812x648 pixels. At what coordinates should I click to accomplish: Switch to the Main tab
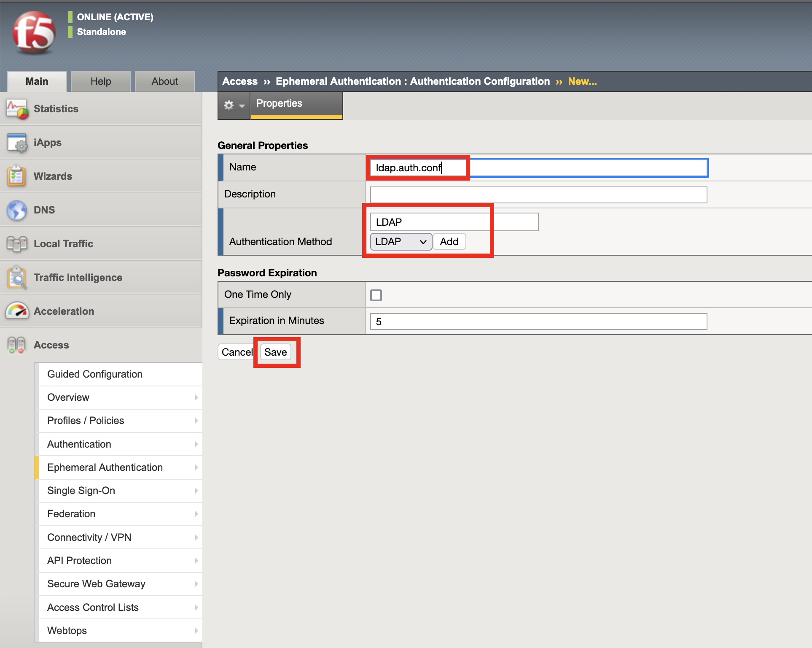(x=37, y=81)
